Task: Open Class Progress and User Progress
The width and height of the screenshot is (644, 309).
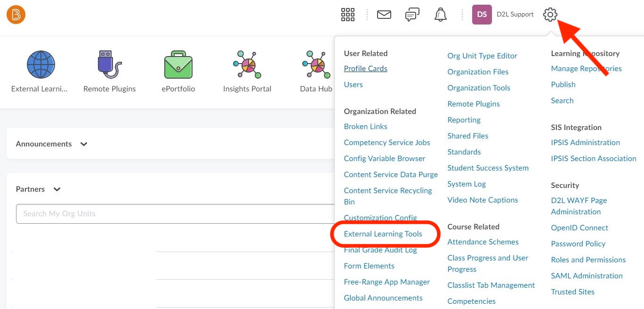Action: (x=488, y=264)
